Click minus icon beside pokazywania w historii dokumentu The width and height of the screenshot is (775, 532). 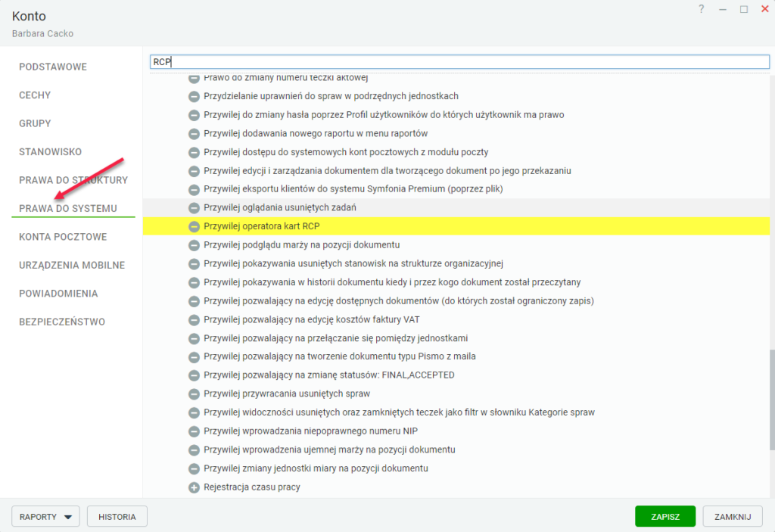click(194, 283)
